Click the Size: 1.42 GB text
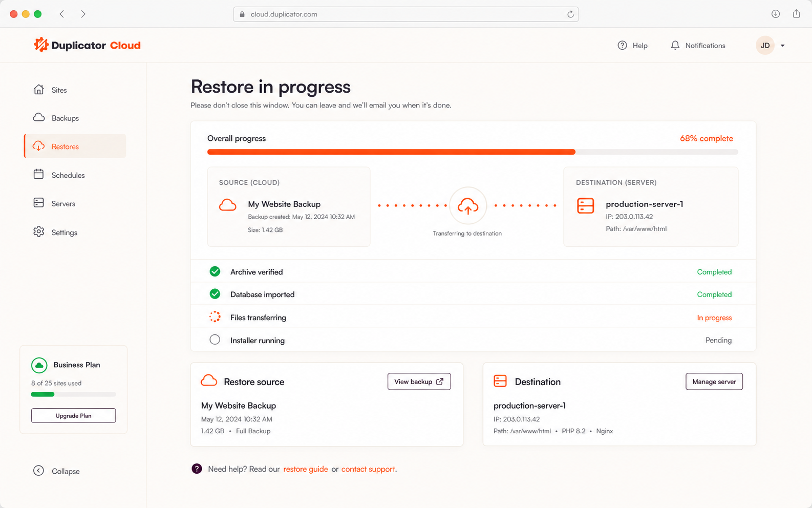Viewport: 812px width, 508px height. pyautogui.click(x=265, y=230)
